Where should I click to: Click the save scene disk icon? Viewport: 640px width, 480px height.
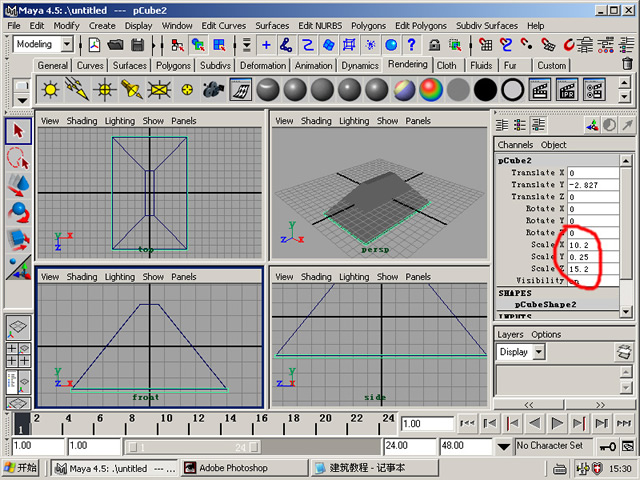pos(138,44)
